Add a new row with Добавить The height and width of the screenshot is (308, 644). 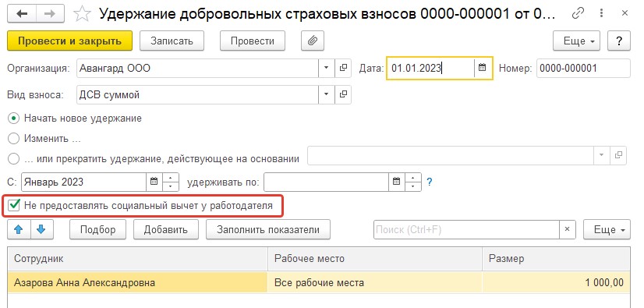pyautogui.click(x=166, y=229)
